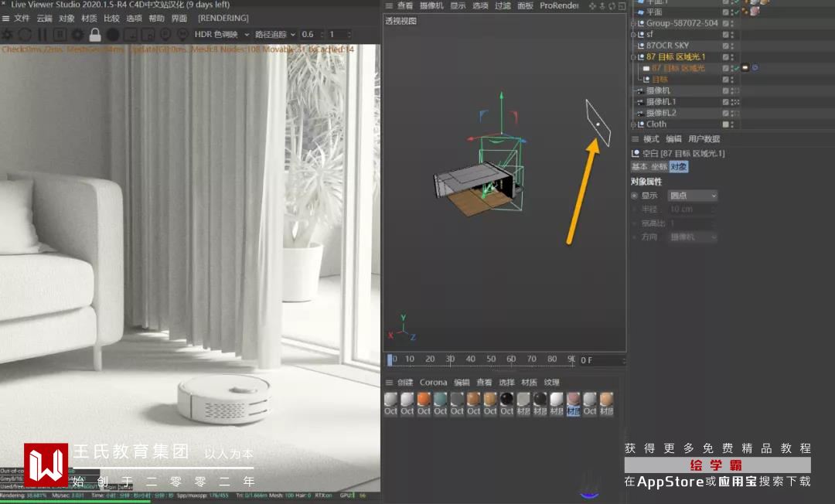
Task: Open the 显示 圆点 dropdown
Action: point(693,196)
